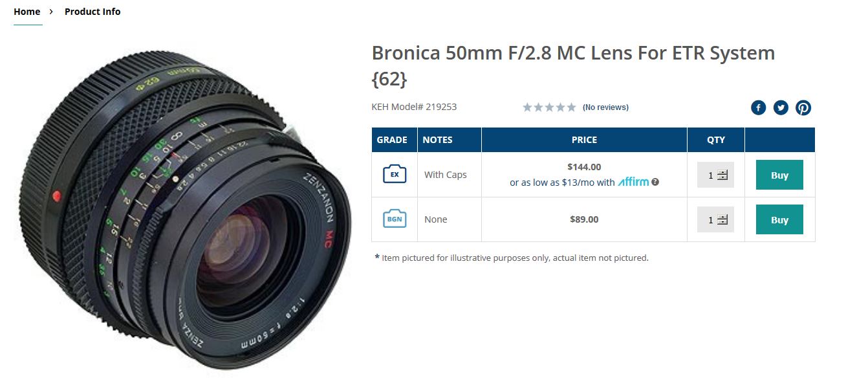Share product on Facebook icon
Screen dimensions: 868x378
758,108
